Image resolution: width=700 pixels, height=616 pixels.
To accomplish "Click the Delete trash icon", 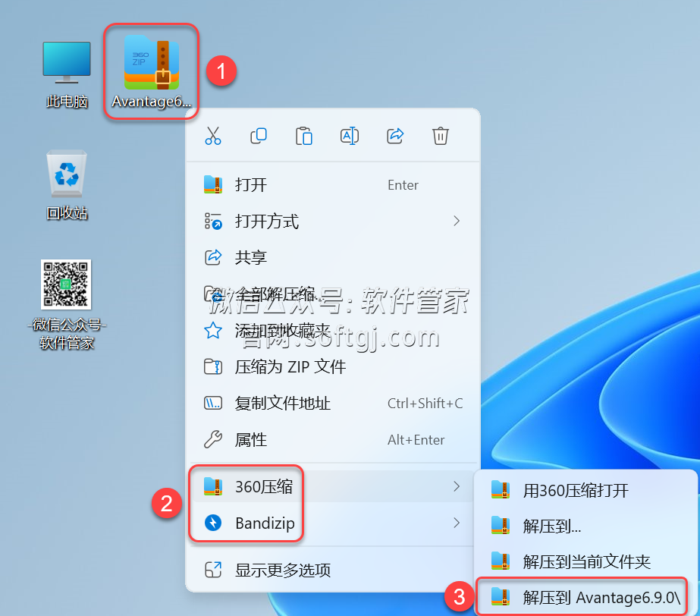I will tap(440, 136).
